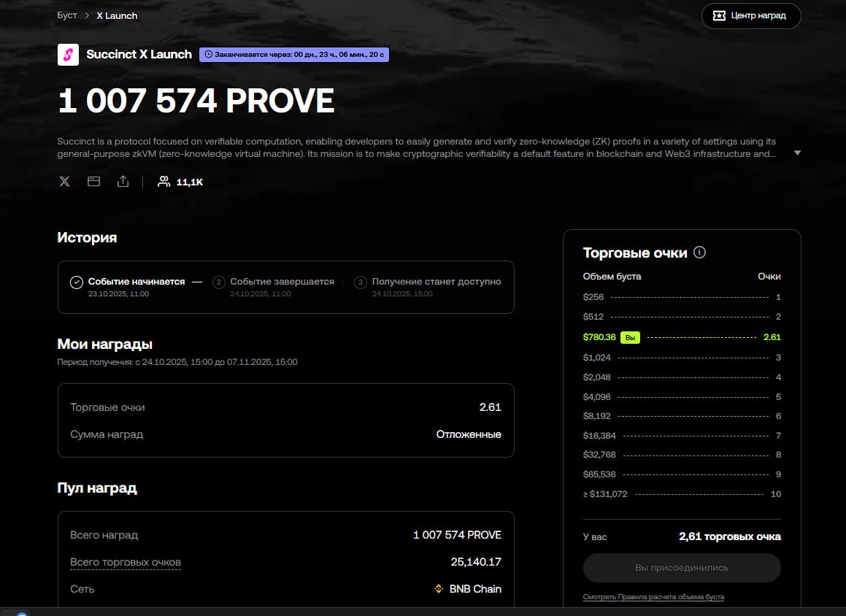
Task: Click the project website icon
Action: click(x=94, y=182)
